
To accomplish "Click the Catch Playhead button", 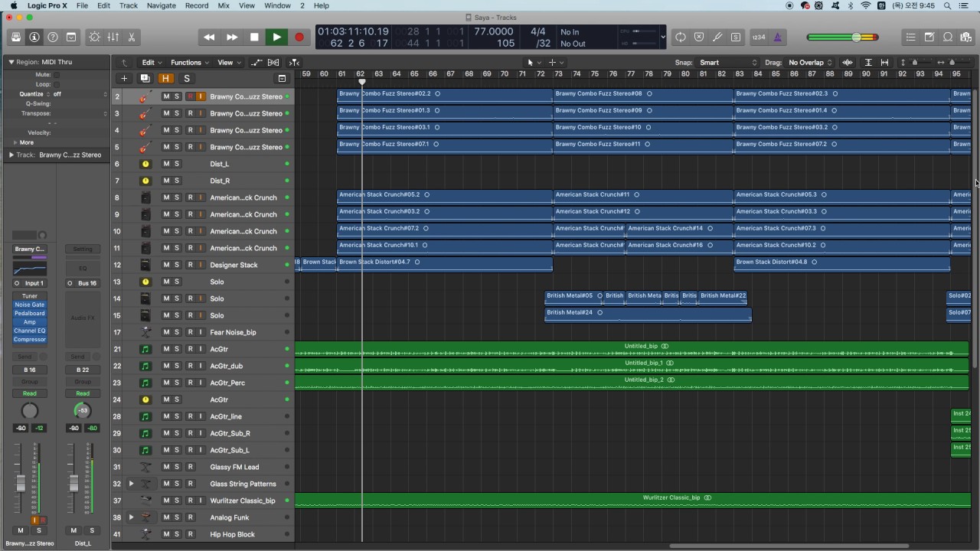I will coord(294,63).
